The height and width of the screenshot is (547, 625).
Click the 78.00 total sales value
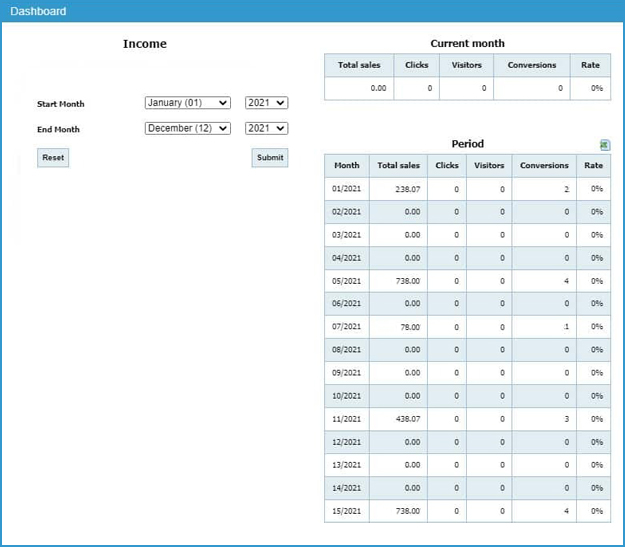coord(410,327)
